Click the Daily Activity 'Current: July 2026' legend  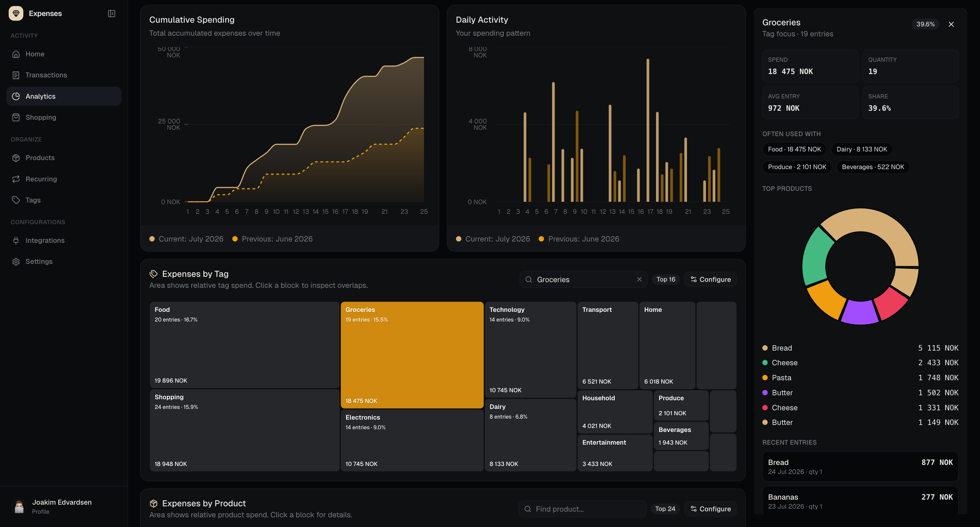(x=493, y=239)
